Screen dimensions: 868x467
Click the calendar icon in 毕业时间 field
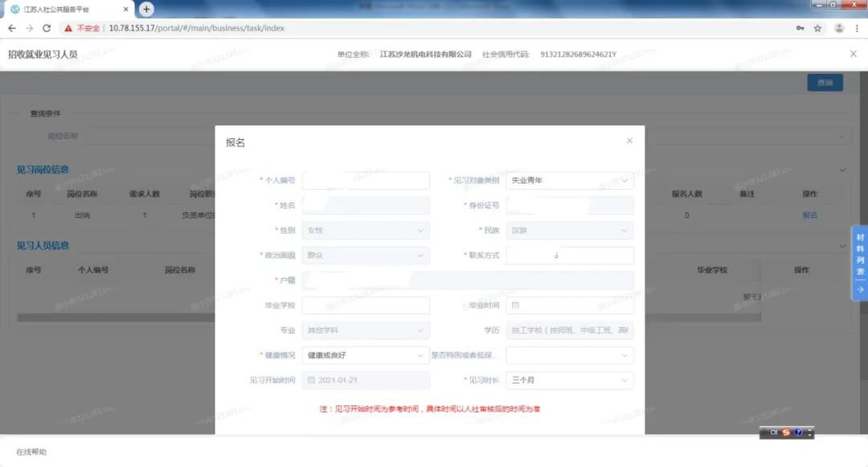tap(515, 305)
